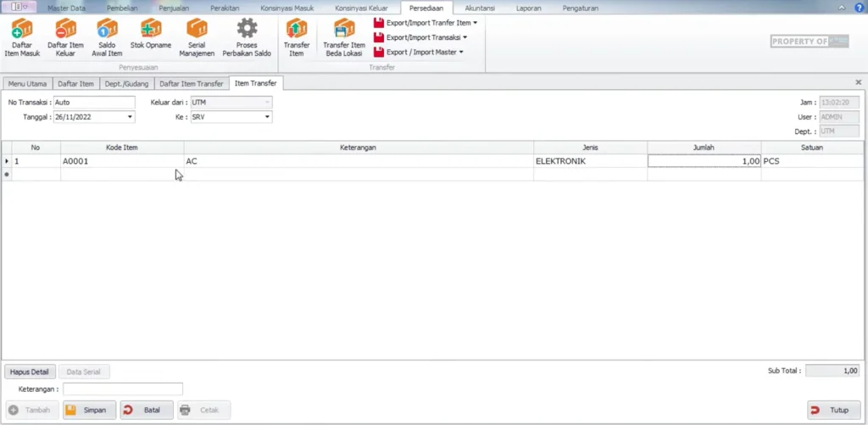Open the Ke destination combo box
This screenshot has height=425, width=868.
(267, 117)
